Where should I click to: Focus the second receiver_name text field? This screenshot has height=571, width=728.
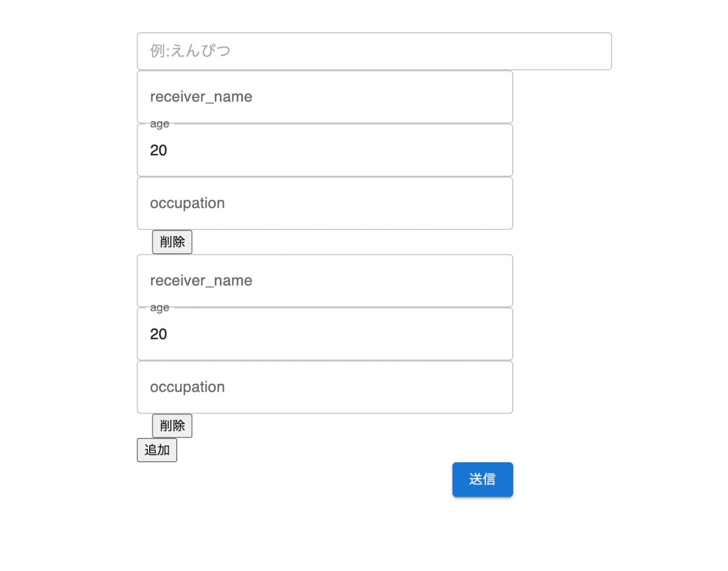pyautogui.click(x=324, y=281)
